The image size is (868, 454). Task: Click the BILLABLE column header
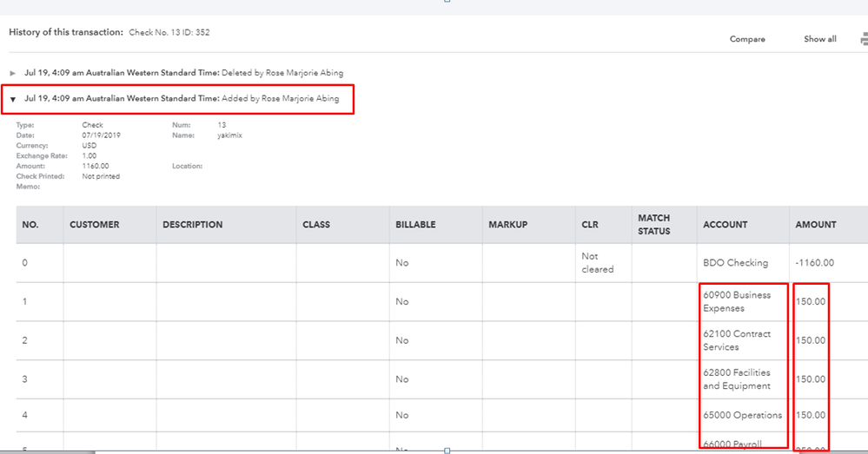tap(415, 225)
